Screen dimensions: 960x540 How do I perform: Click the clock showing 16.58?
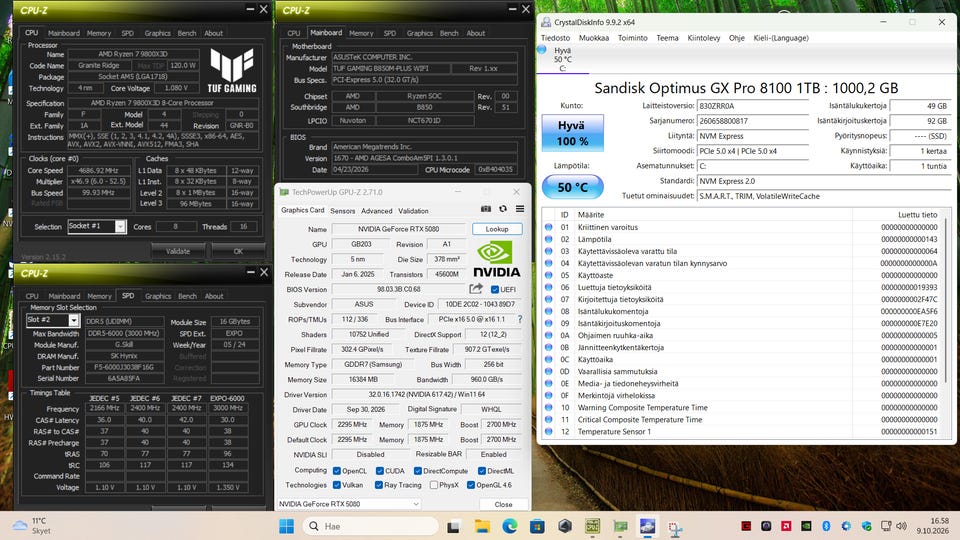pyautogui.click(x=939, y=520)
